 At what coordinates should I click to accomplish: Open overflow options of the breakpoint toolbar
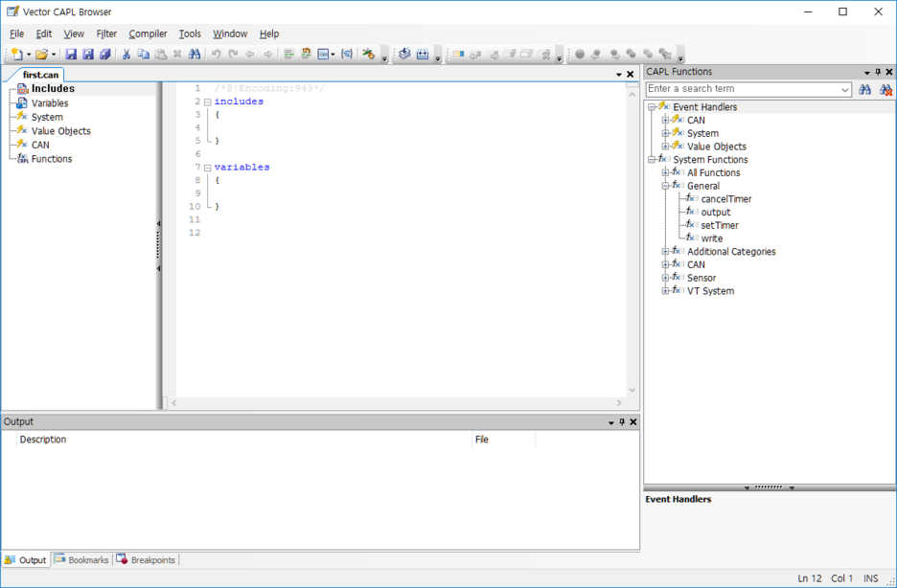coord(680,57)
